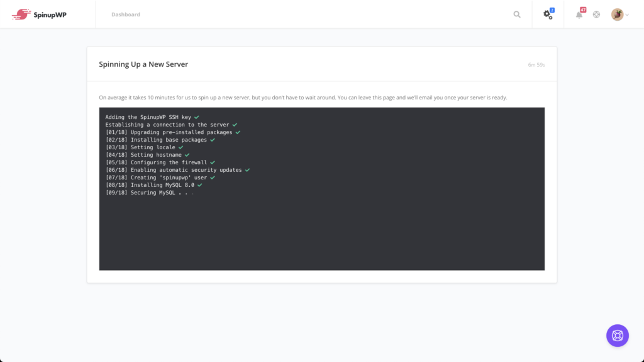Screen dimensions: 644x362
Task: Open the search magnifier icon
Action: (x=517, y=14)
